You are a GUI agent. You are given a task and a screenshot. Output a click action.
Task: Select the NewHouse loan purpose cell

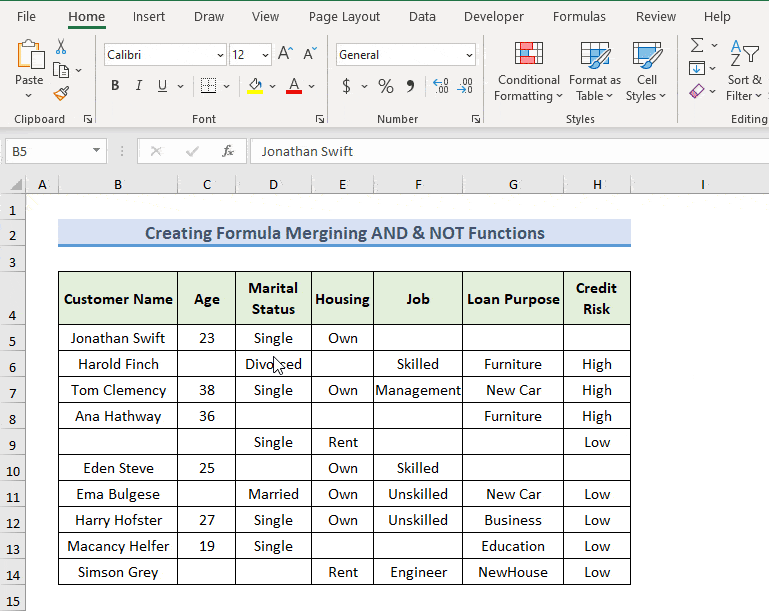[x=513, y=572]
